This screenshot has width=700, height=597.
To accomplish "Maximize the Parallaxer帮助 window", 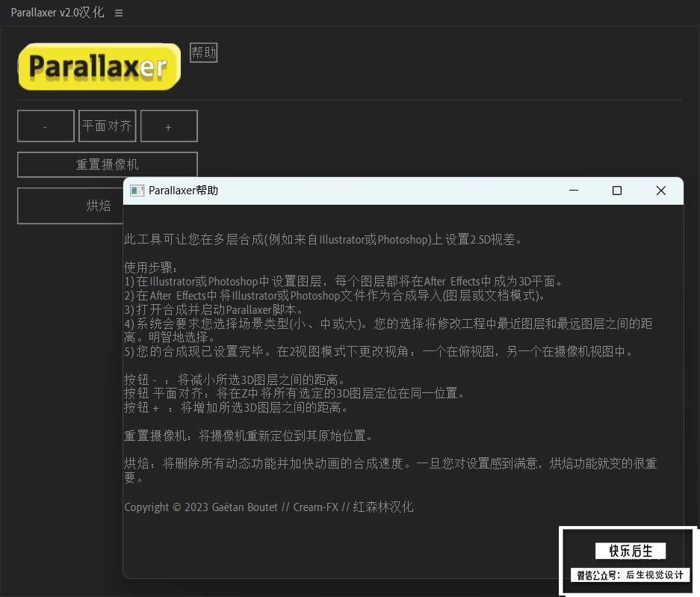I will [617, 191].
